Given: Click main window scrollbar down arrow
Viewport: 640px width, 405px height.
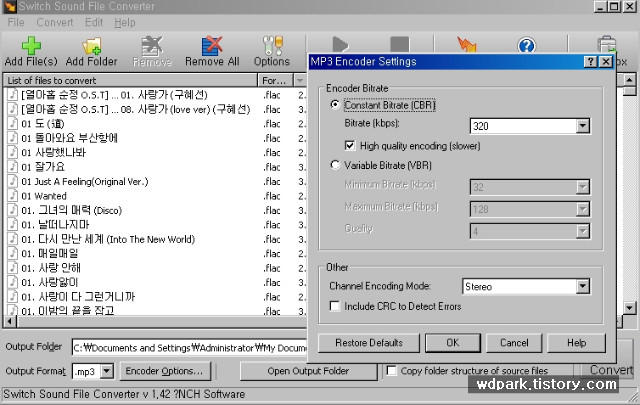Looking at the screenshot, I should pos(629,308).
